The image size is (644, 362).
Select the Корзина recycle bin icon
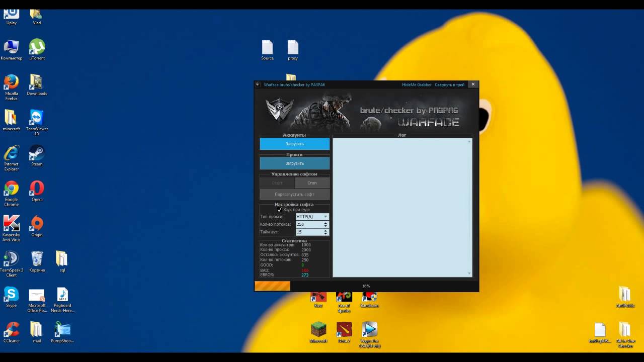click(x=37, y=262)
